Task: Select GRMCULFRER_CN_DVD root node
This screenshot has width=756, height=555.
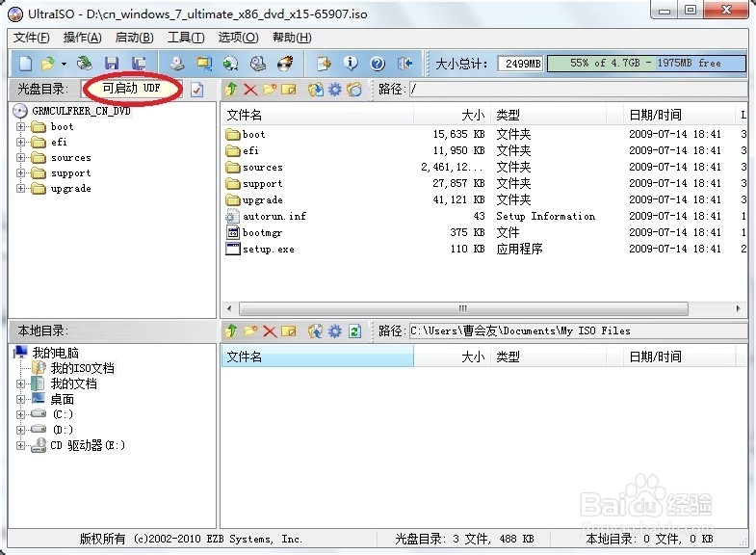Action: click(x=82, y=111)
